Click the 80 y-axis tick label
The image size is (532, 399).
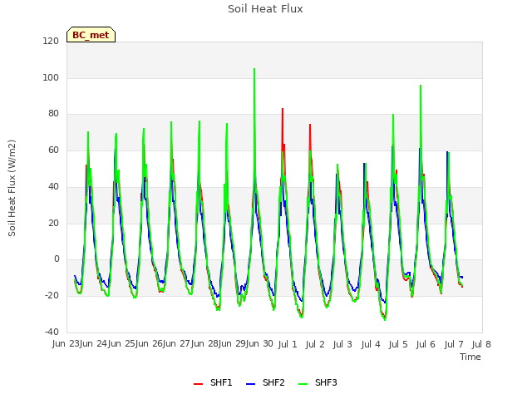[53, 114]
